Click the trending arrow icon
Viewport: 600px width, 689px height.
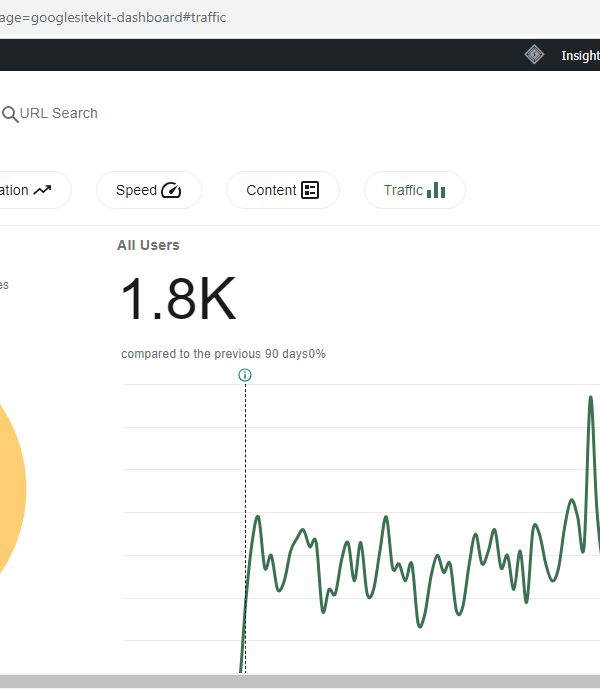click(x=42, y=190)
